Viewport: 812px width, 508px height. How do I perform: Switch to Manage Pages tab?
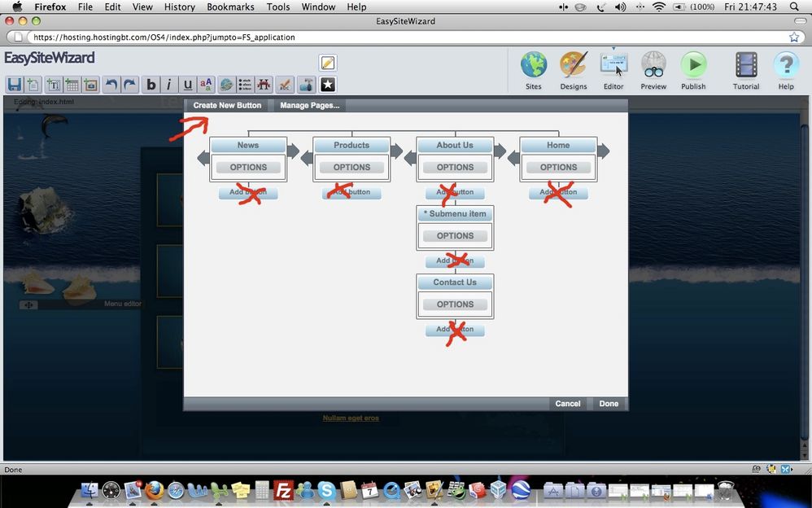(x=309, y=106)
